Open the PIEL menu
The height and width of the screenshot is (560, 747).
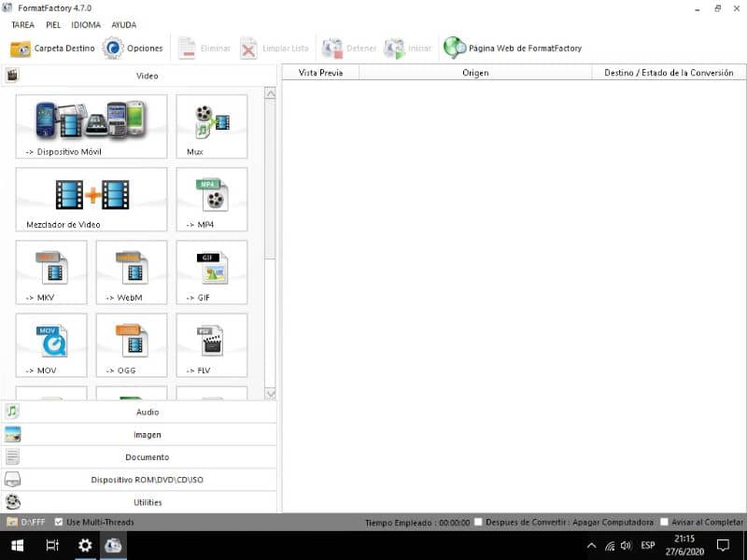coord(53,25)
